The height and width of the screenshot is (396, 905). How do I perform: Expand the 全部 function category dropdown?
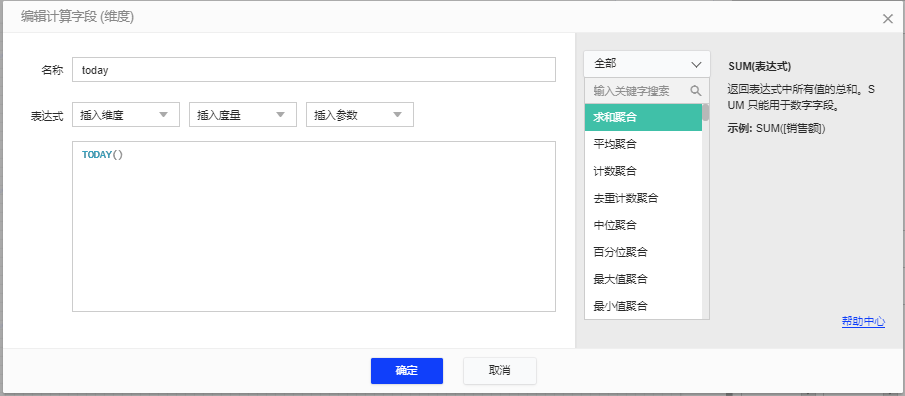pos(647,63)
